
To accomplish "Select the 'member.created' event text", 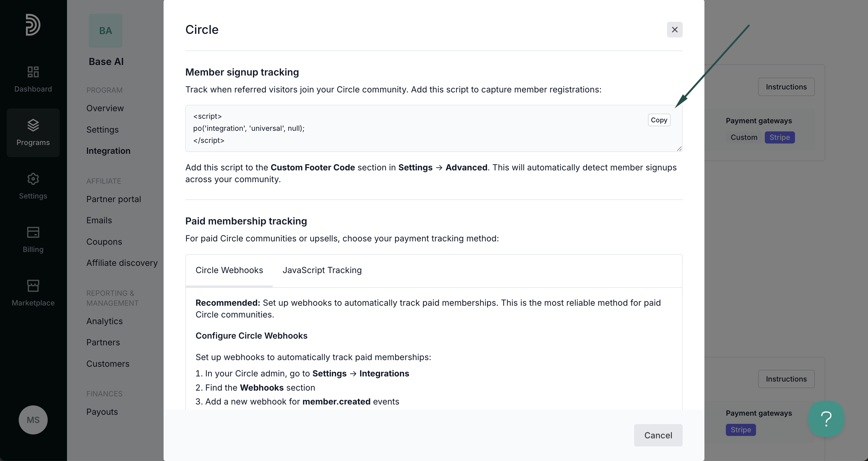I will point(336,401).
